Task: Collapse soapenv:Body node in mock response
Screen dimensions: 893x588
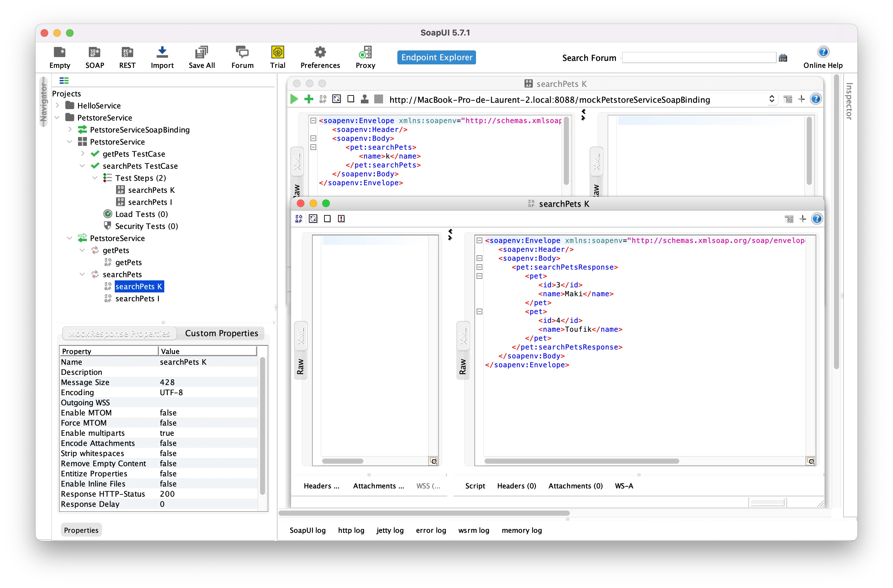Action: click(x=479, y=258)
